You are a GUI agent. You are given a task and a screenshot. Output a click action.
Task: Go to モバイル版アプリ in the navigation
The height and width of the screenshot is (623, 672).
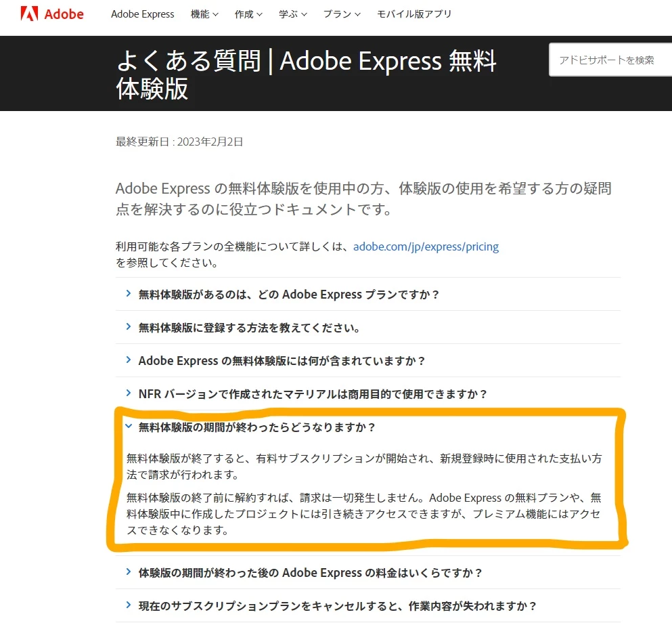pos(414,14)
